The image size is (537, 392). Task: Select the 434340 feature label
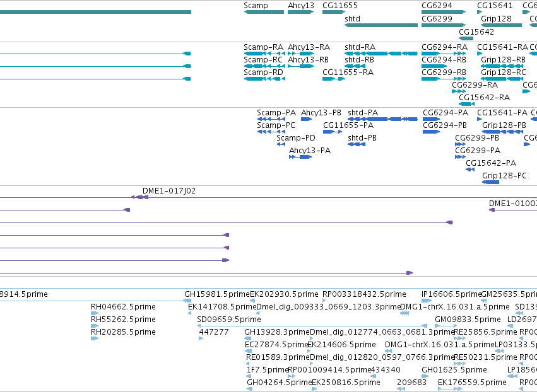(x=386, y=370)
